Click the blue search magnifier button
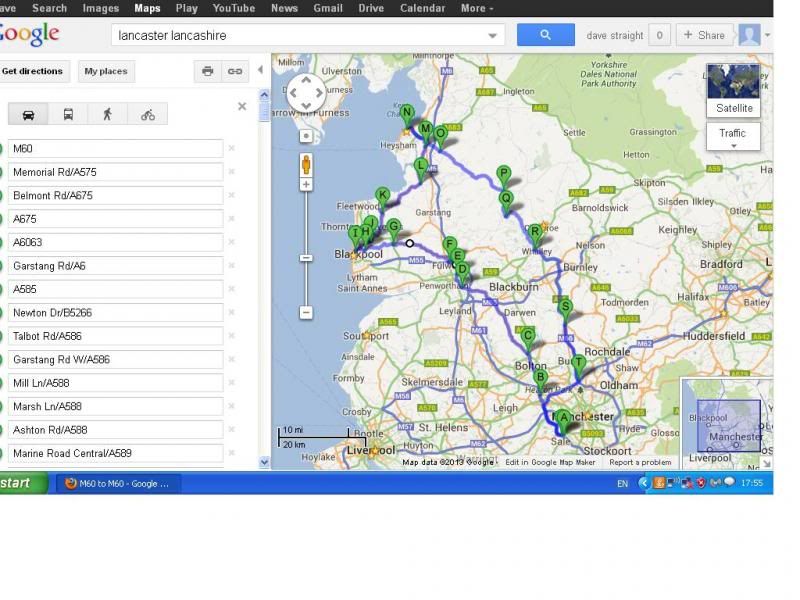The width and height of the screenshot is (800, 600). tap(545, 35)
